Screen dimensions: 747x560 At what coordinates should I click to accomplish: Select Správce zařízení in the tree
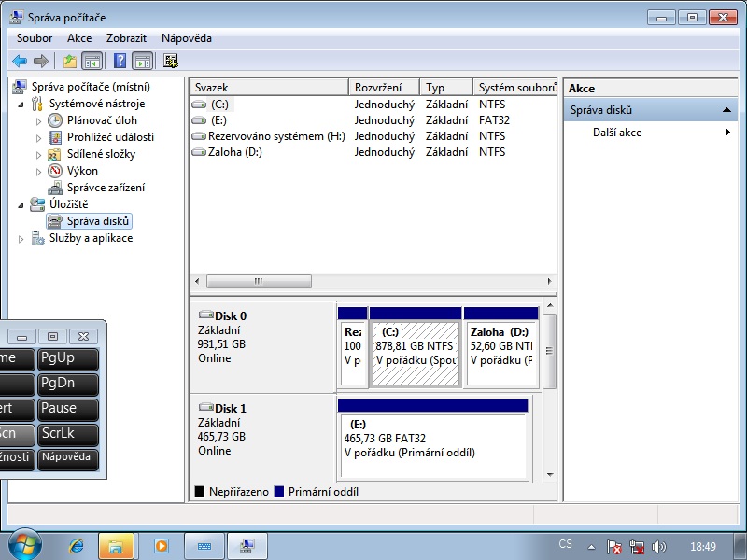(x=106, y=188)
